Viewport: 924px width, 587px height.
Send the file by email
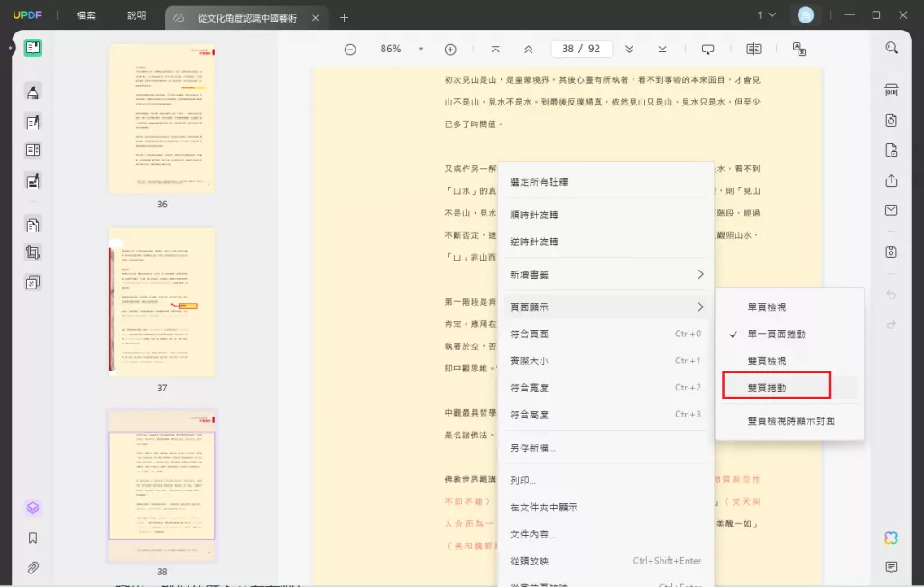click(891, 209)
